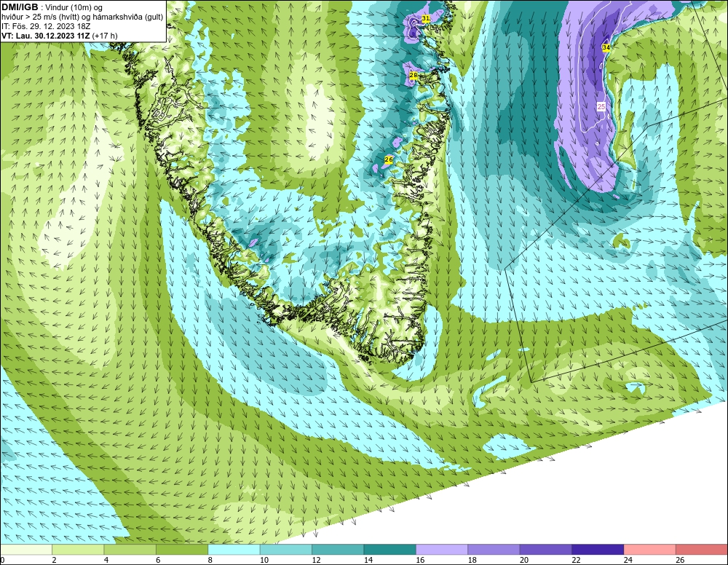Click the 'Vindur (10m) og' legend text

pos(74,8)
